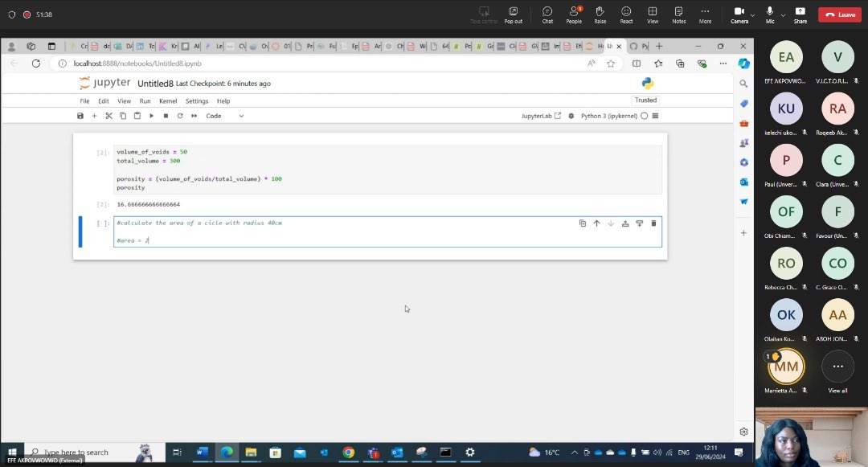Open meeting Notes
Screen dimensions: 868x467
pyautogui.click(x=678, y=15)
